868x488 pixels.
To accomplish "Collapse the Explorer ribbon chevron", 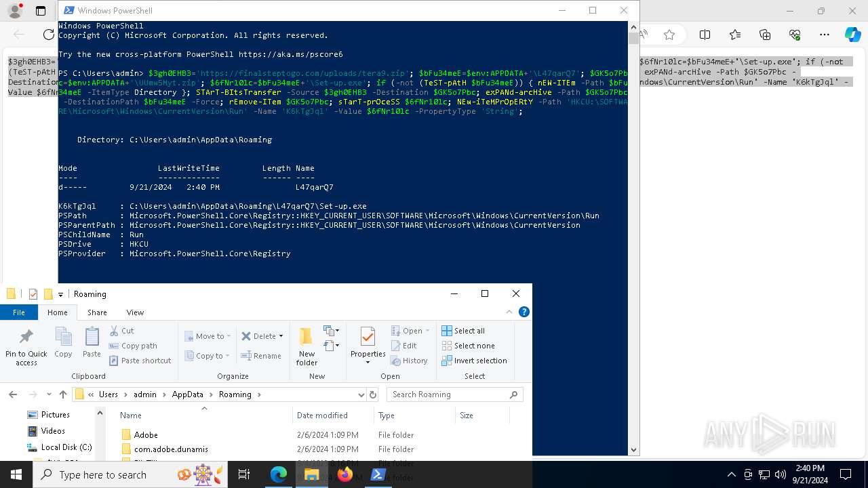I will (x=509, y=312).
